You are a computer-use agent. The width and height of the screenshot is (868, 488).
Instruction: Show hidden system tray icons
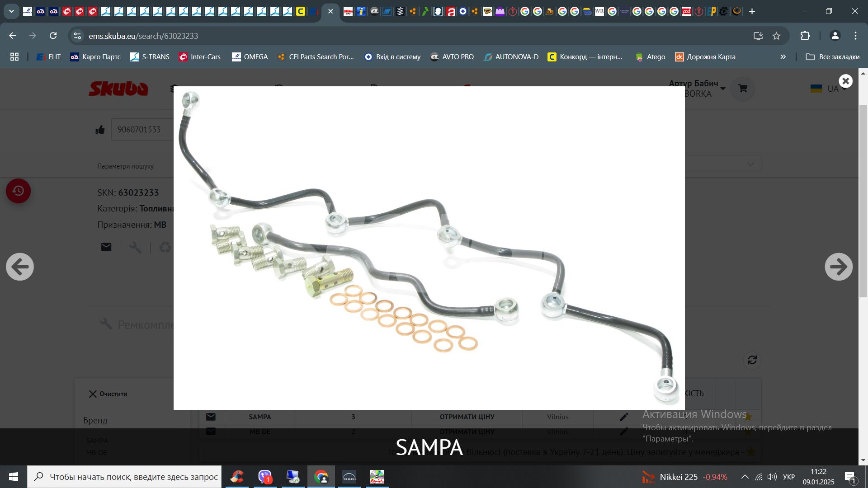click(x=745, y=477)
